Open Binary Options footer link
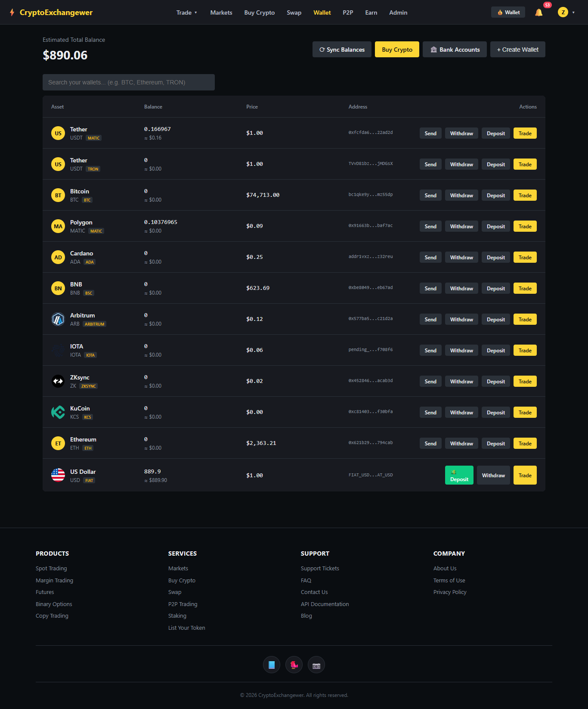The height and width of the screenshot is (709, 588). [54, 604]
